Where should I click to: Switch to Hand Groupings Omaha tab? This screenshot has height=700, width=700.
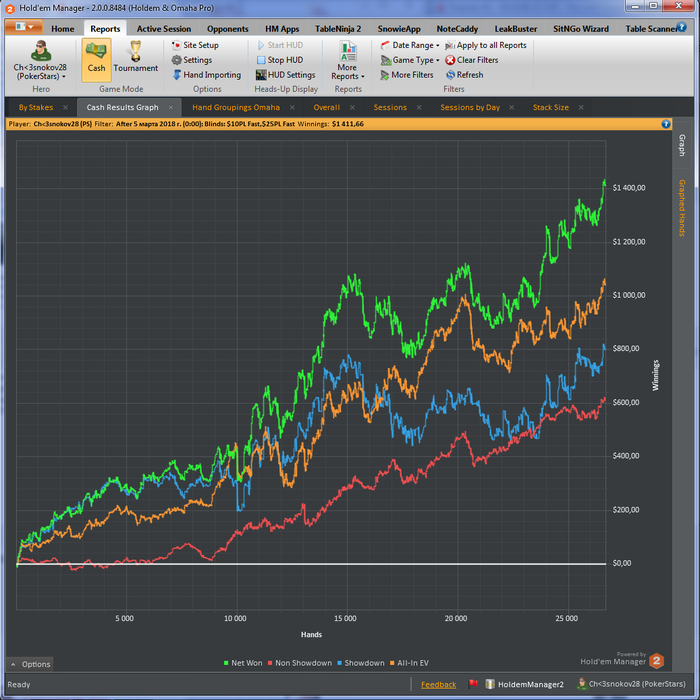[x=236, y=107]
